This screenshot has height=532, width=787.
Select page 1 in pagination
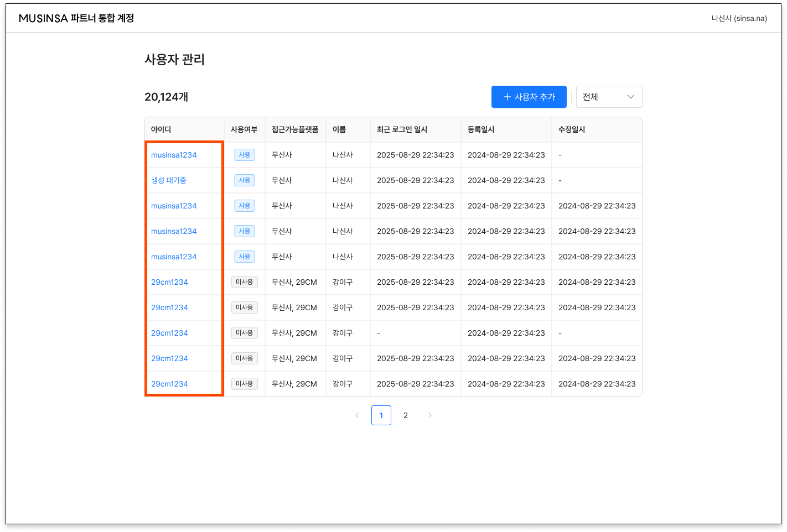click(381, 415)
